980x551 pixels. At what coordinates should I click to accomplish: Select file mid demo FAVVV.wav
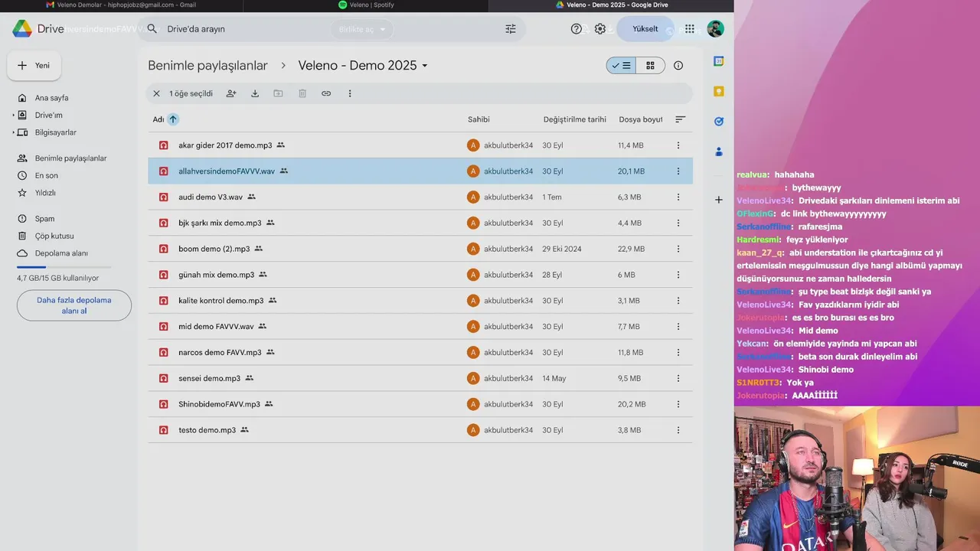point(420,327)
